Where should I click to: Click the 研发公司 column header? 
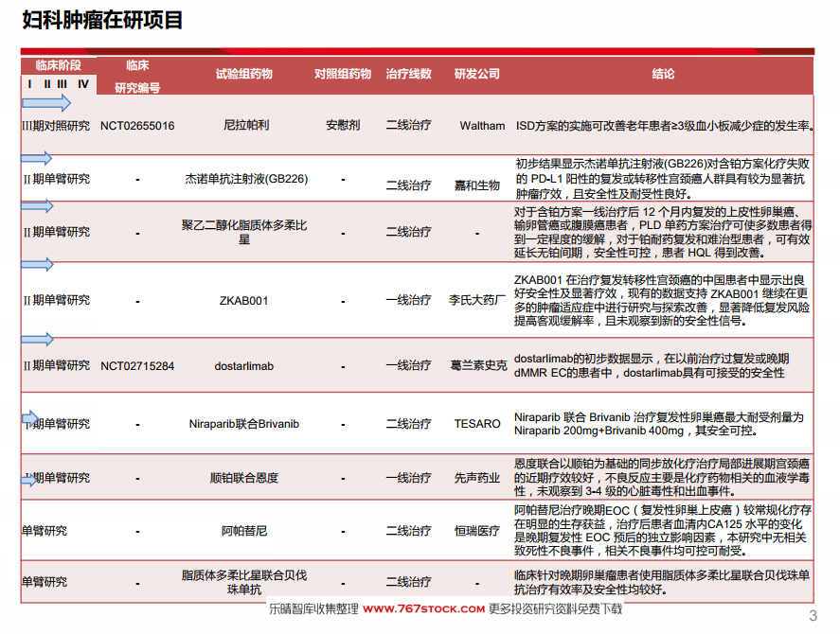pos(476,74)
